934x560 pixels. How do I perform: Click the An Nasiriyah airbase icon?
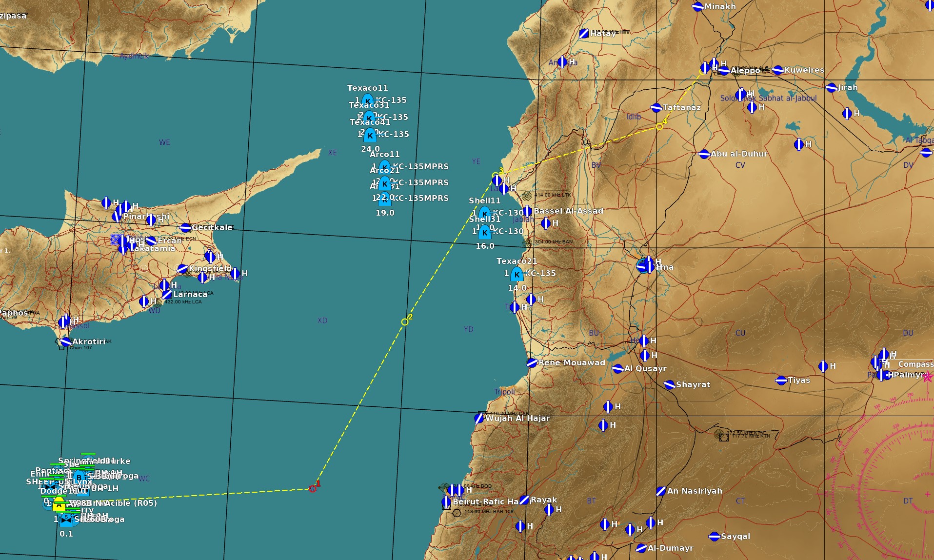661,491
